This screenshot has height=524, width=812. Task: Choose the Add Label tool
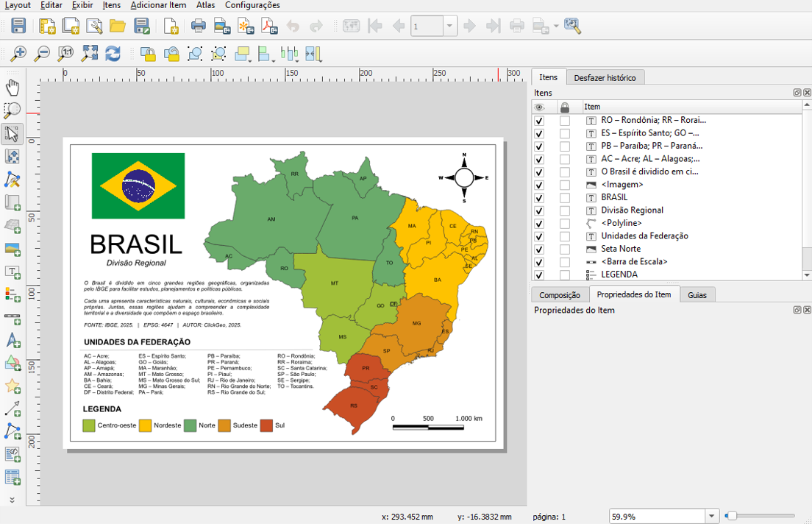pos(13,272)
